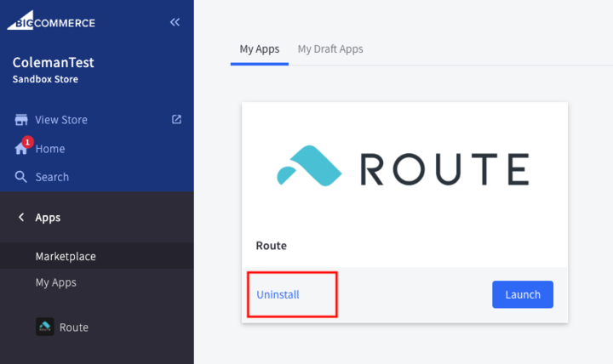Click the ColemanTest store name
613x364 pixels.
[53, 62]
